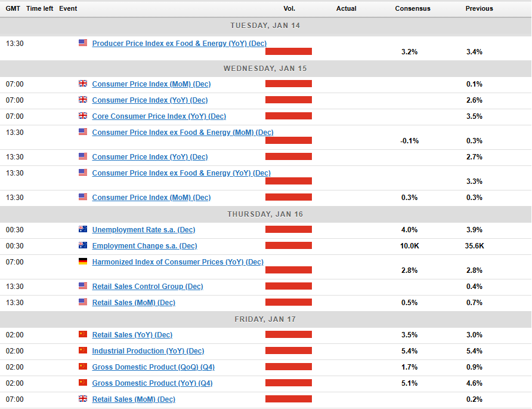Screen dimensions: 532x409
Task: Open the Industrial Production (YoY) (Dec) event
Action: point(148,351)
